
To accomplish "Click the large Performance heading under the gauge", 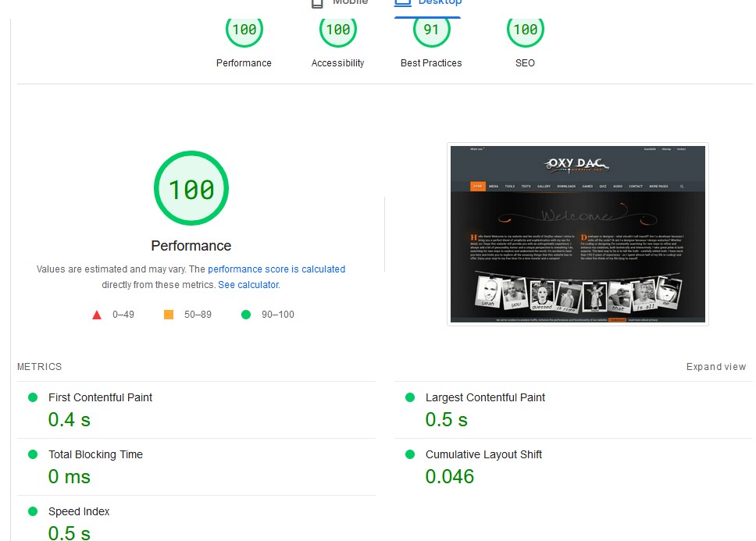I will click(191, 246).
